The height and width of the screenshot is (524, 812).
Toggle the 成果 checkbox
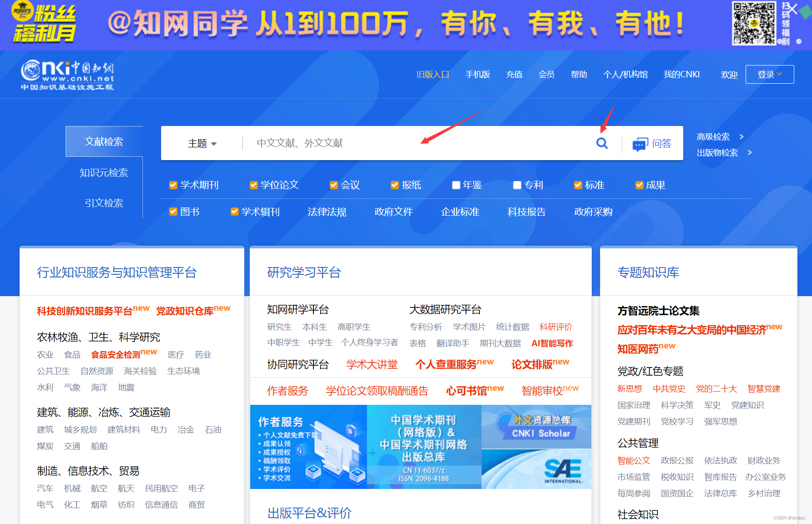[639, 185]
